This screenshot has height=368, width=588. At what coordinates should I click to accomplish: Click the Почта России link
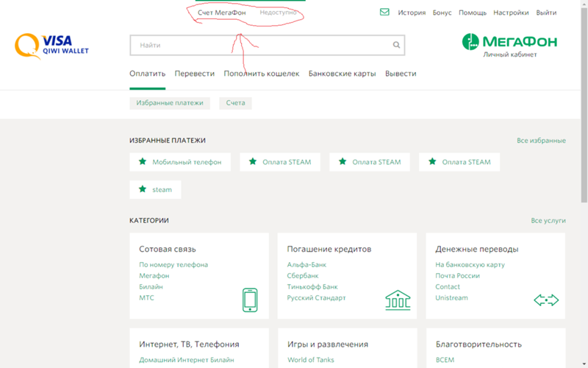(x=457, y=275)
